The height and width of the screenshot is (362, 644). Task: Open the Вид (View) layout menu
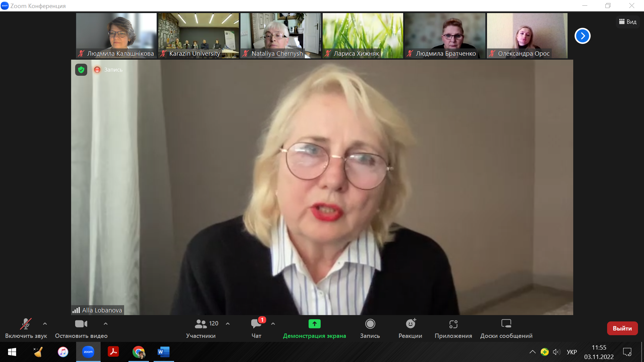point(628,22)
